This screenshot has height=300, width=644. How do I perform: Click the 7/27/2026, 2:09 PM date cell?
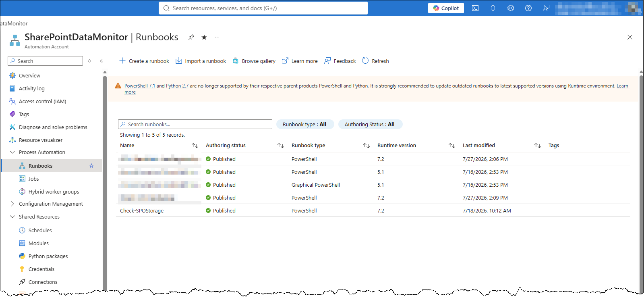tap(485, 198)
